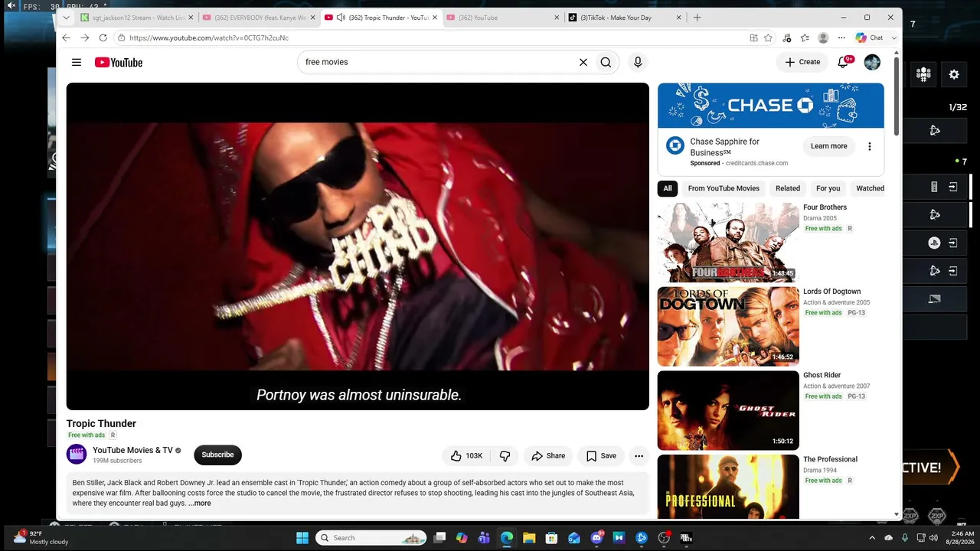Open browser Settings and more menu
Screen dimensions: 980x551
pos(841,37)
